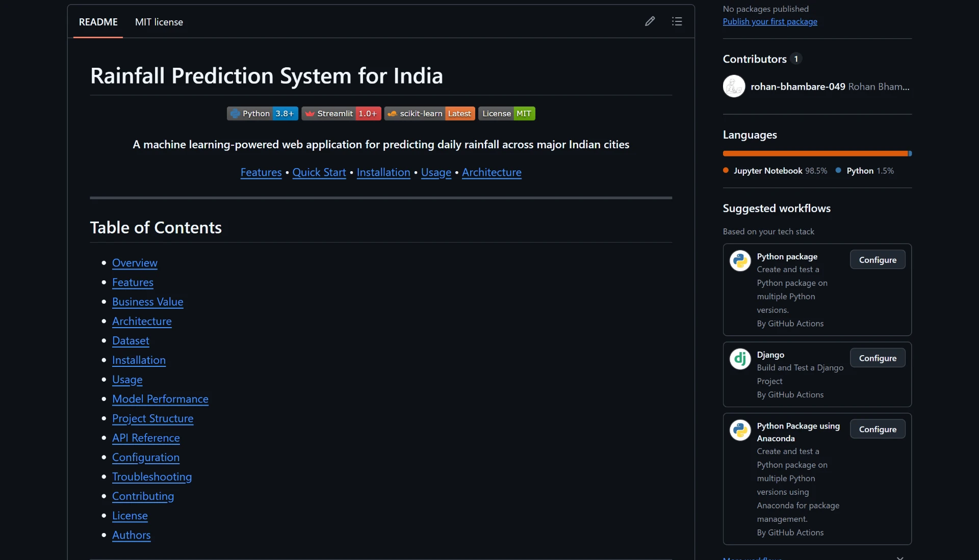
Task: Switch to the MIT license tab
Action: tap(159, 22)
